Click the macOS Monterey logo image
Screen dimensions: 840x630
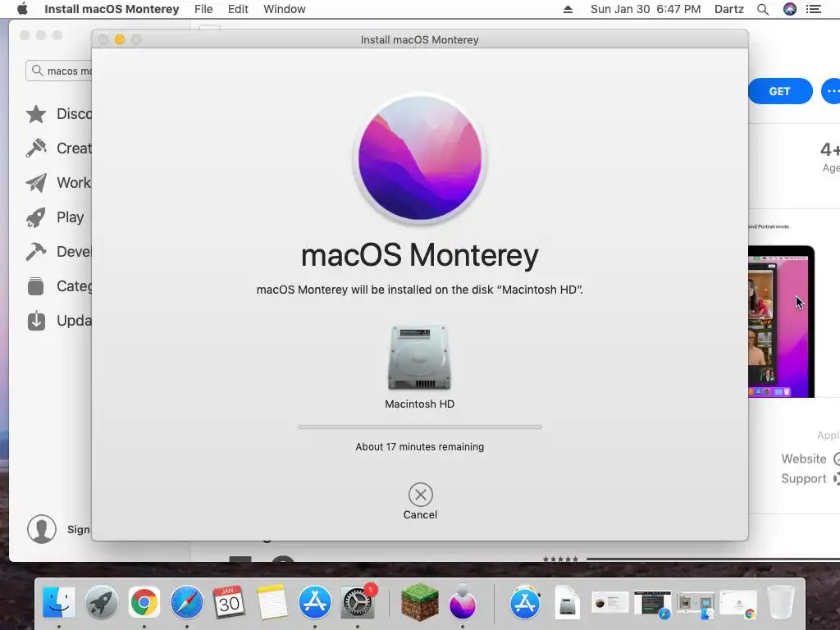coord(420,159)
